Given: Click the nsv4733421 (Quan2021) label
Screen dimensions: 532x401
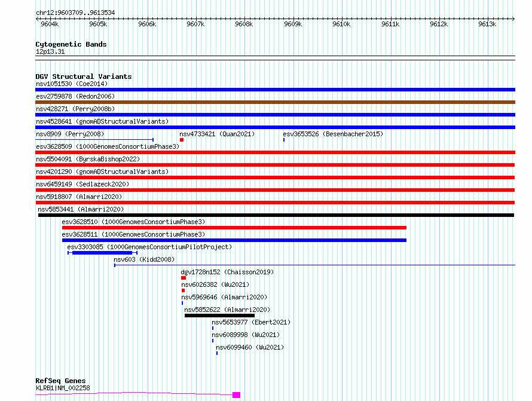Looking at the screenshot, I should point(217,134).
